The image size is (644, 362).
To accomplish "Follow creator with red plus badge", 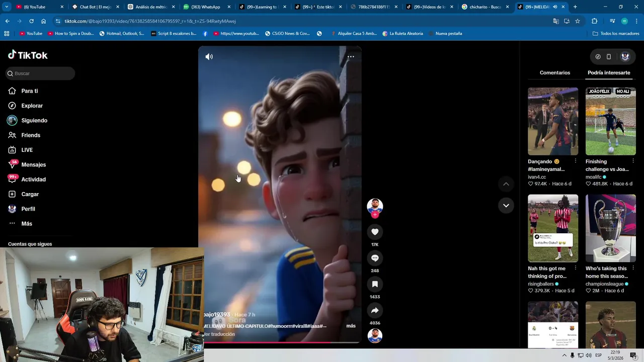I will coord(375,215).
